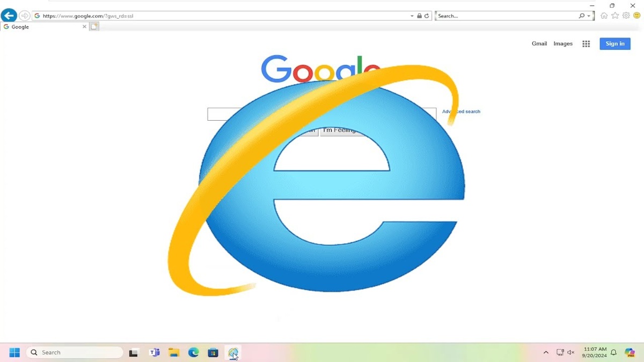Minimize the Internet Explorer window
Image resolution: width=644 pixels, height=362 pixels.
click(x=592, y=6)
